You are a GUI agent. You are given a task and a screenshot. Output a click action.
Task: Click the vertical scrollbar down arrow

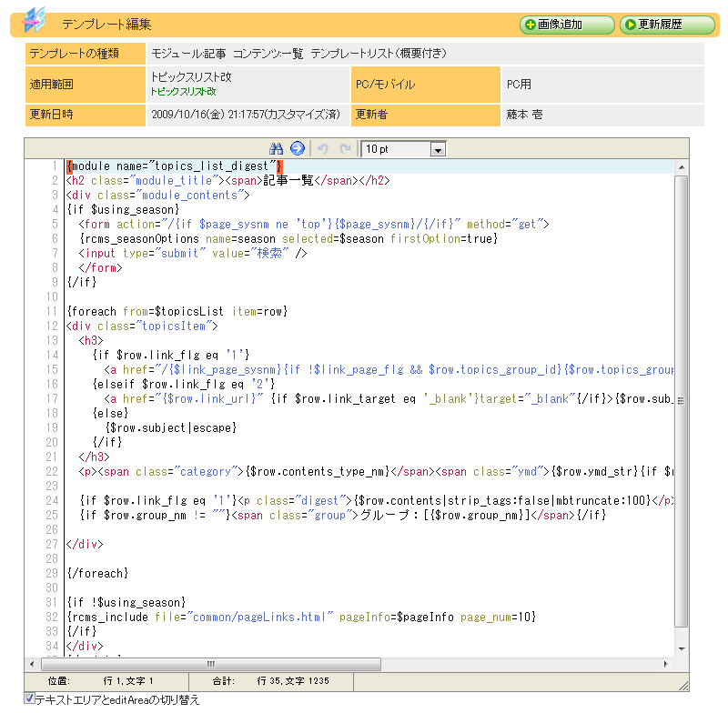[682, 649]
